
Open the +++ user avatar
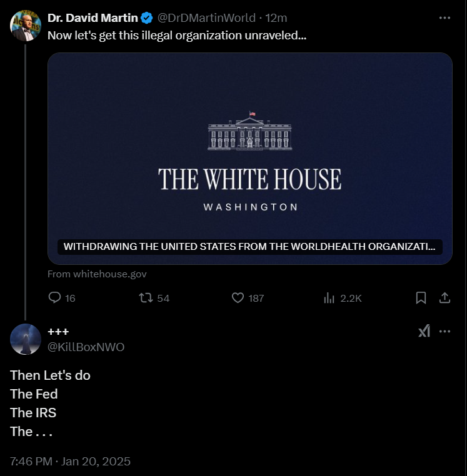click(26, 339)
